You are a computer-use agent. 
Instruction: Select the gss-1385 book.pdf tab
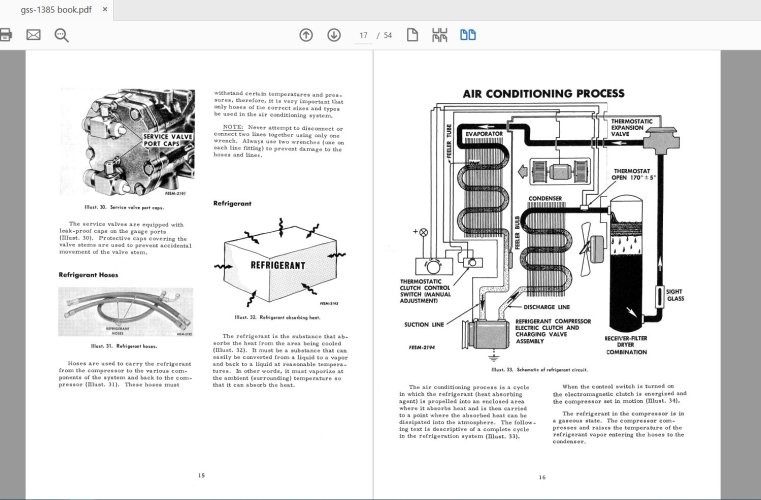click(56, 10)
